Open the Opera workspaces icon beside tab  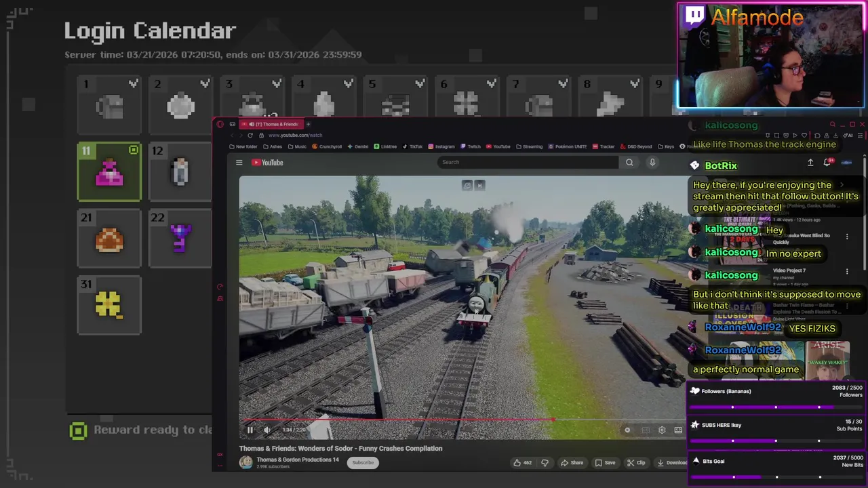coord(232,124)
